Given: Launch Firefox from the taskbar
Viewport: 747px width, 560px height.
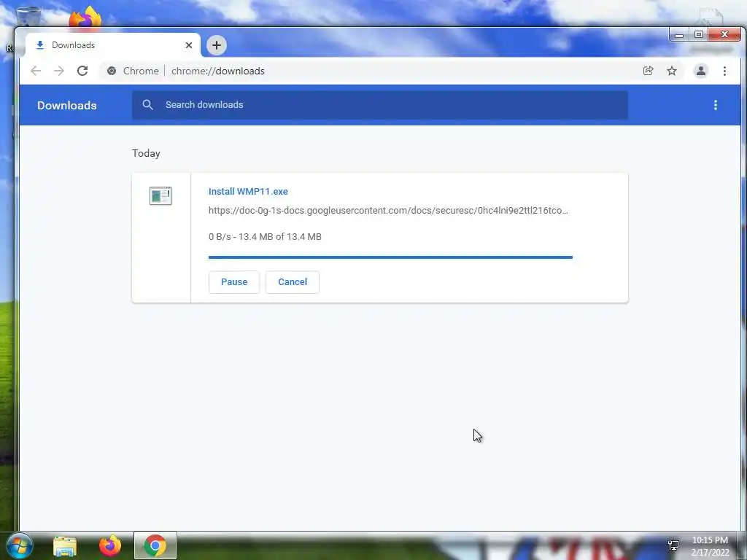Looking at the screenshot, I should tap(110, 545).
